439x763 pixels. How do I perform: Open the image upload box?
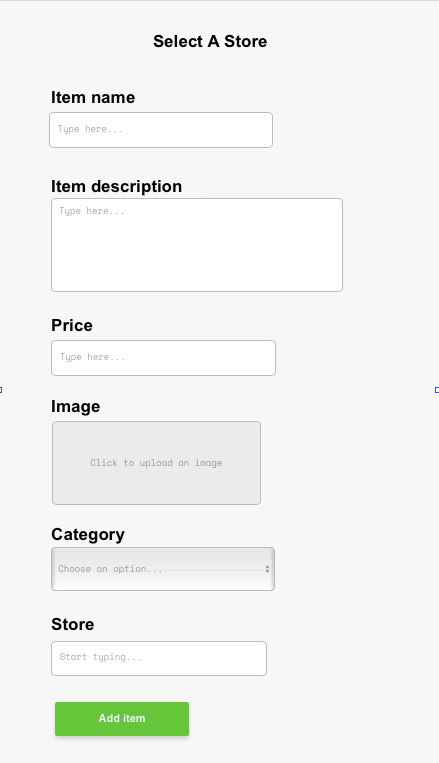pos(156,463)
